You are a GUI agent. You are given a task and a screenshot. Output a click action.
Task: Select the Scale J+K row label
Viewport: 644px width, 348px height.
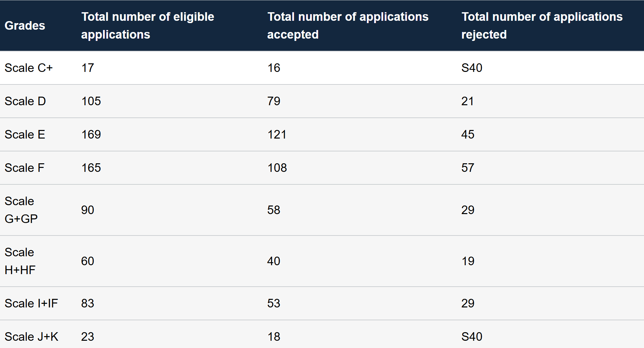tap(31, 337)
